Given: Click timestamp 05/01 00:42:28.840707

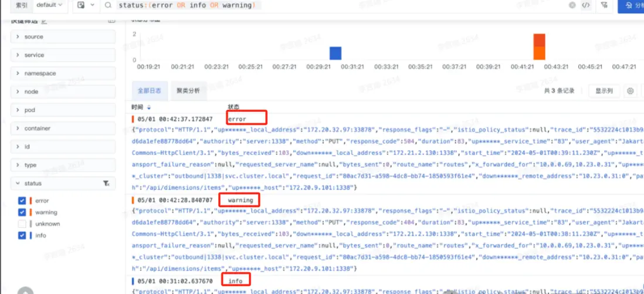Looking at the screenshot, I should (175, 200).
